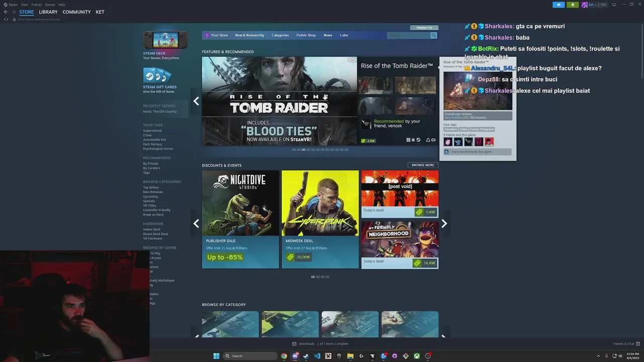Click the store URL address bar
The image size is (644, 362).
pyautogui.click(x=39, y=19)
